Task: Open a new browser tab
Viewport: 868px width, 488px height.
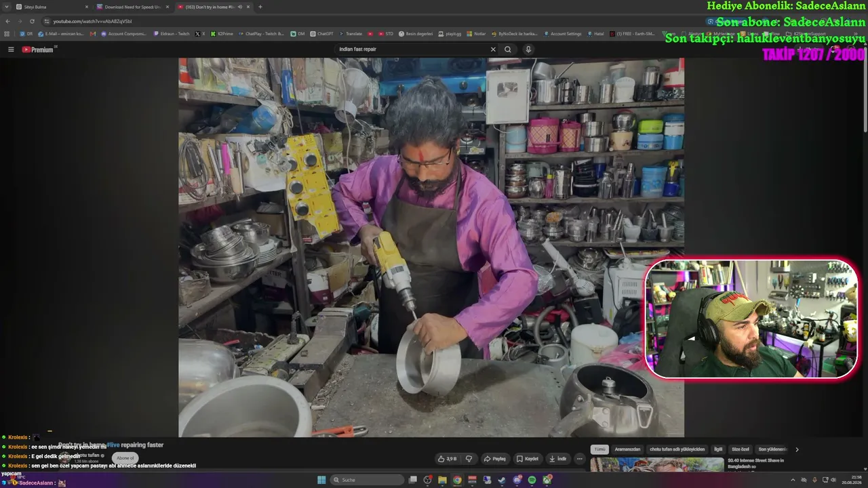Action: (x=260, y=7)
